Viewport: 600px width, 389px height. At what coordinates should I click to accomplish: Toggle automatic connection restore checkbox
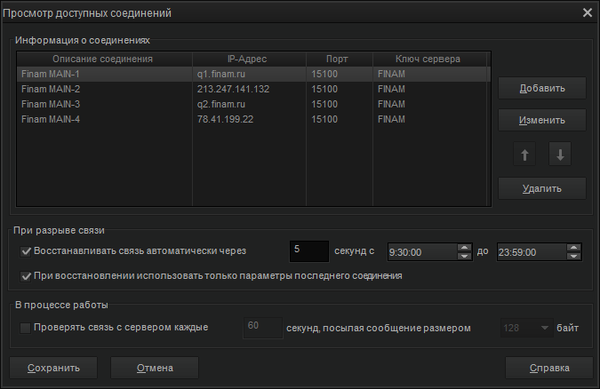[x=26, y=251]
